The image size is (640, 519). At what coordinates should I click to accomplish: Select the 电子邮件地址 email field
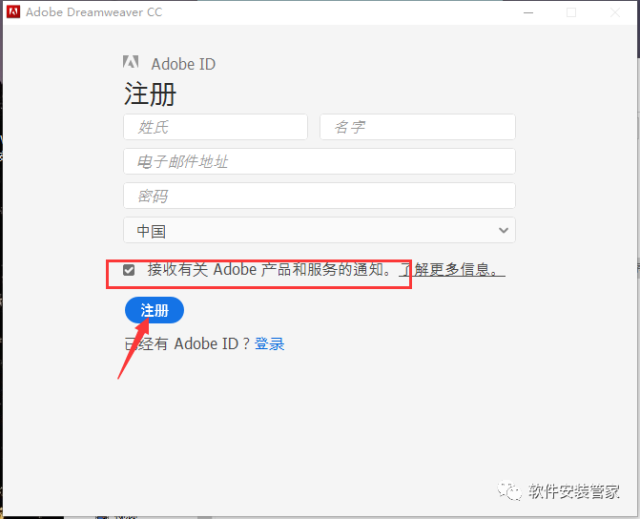tap(319, 161)
